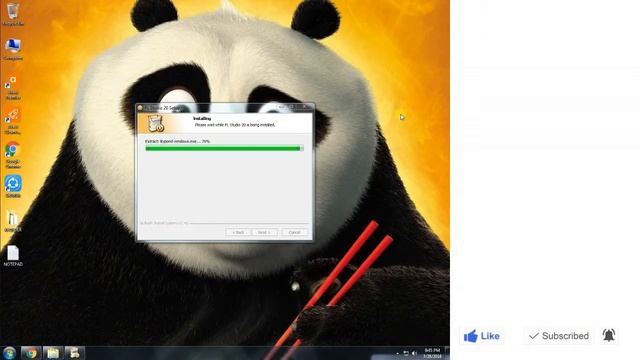
Task: Open the Windows Start menu orb
Action: (9, 353)
